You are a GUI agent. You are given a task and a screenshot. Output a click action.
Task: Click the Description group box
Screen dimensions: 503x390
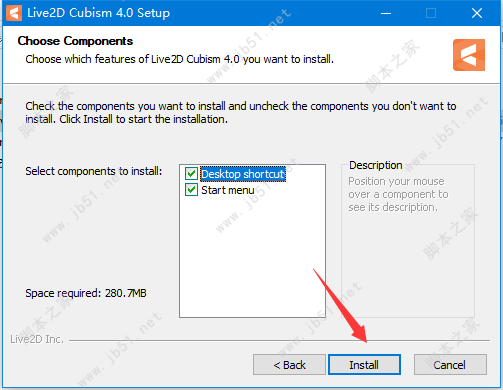pyautogui.click(x=408, y=240)
